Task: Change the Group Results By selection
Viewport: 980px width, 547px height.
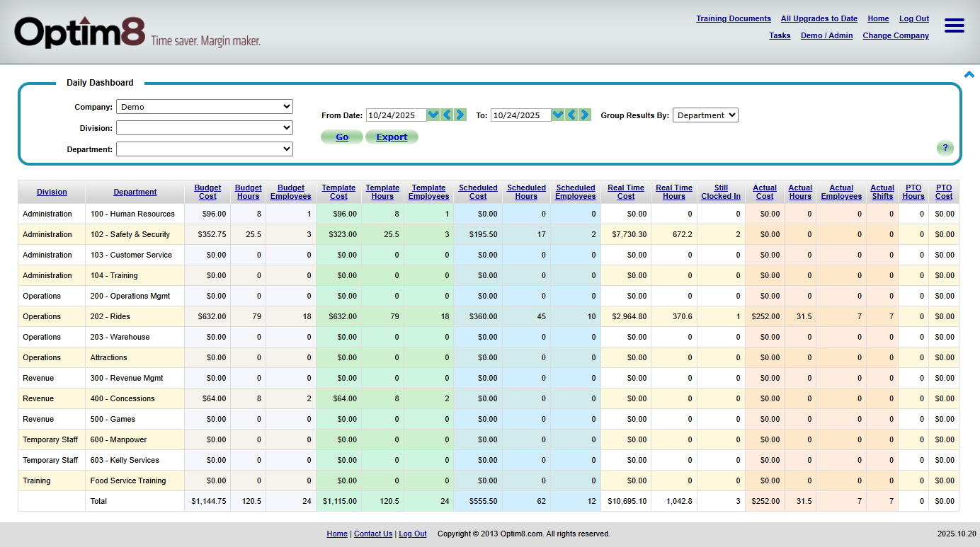Action: pos(705,114)
